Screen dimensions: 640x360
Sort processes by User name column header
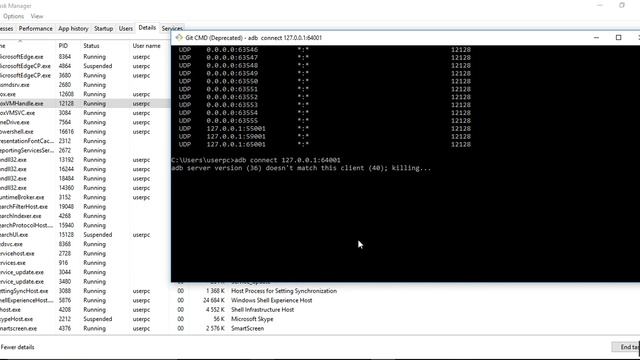[x=147, y=46]
